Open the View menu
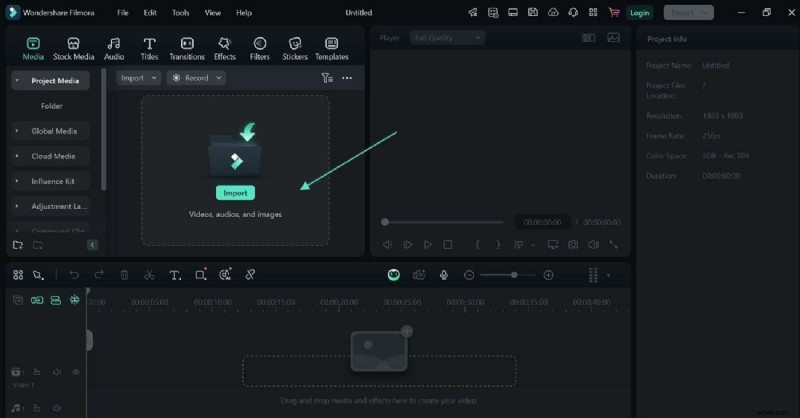The image size is (800, 418). (213, 13)
